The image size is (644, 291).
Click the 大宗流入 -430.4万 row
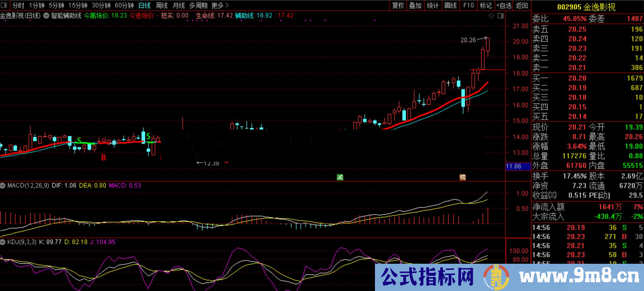click(x=588, y=216)
